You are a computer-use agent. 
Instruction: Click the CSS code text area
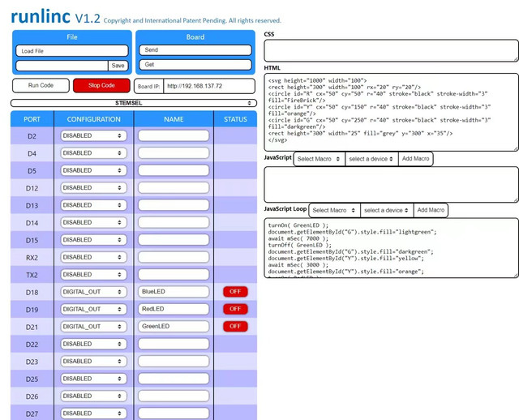click(390, 50)
